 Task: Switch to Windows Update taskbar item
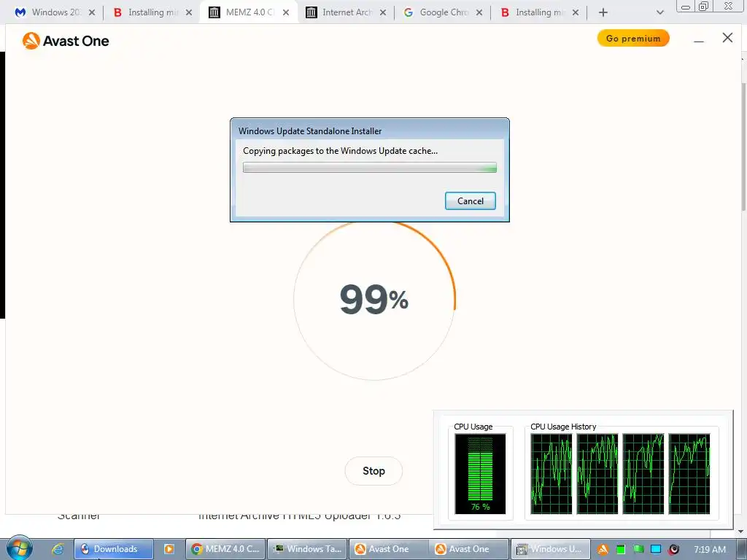pos(550,549)
